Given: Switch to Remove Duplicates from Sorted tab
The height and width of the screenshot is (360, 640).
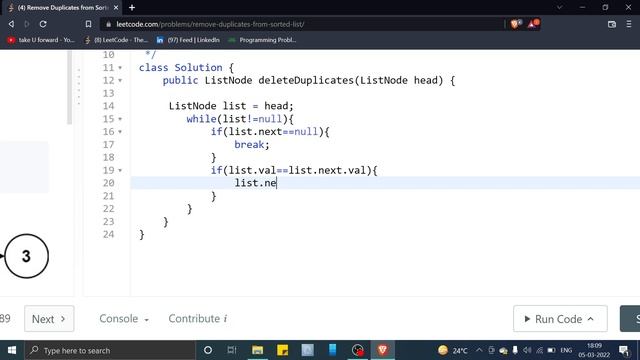Looking at the screenshot, I should 63,8.
